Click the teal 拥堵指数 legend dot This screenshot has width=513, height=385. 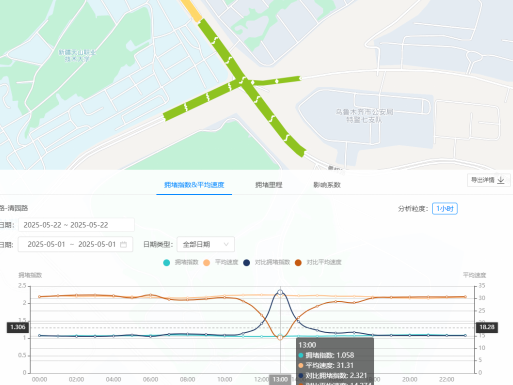coord(167,263)
